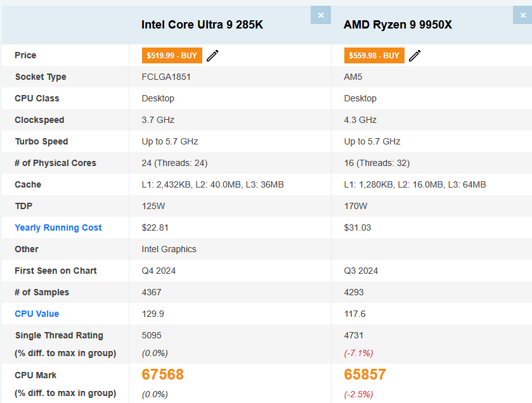Viewport: 532px width, 403px height.
Task: Select Q3 2024 first seen value
Action: pos(361,271)
